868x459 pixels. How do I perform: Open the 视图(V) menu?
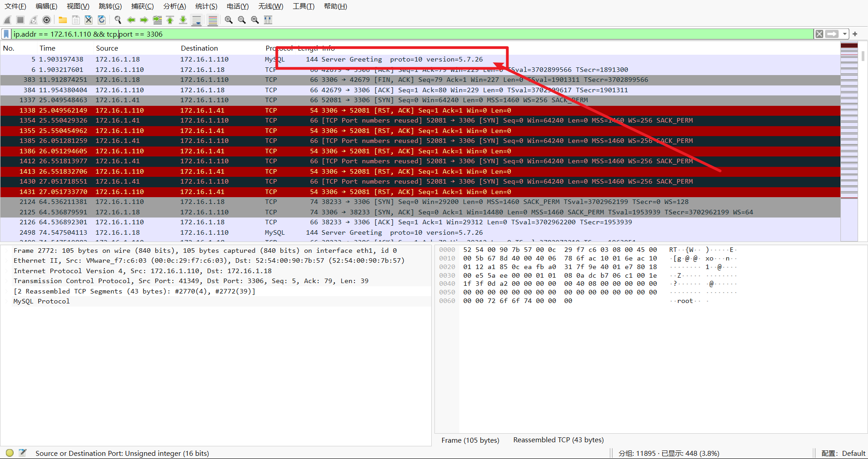[78, 6]
